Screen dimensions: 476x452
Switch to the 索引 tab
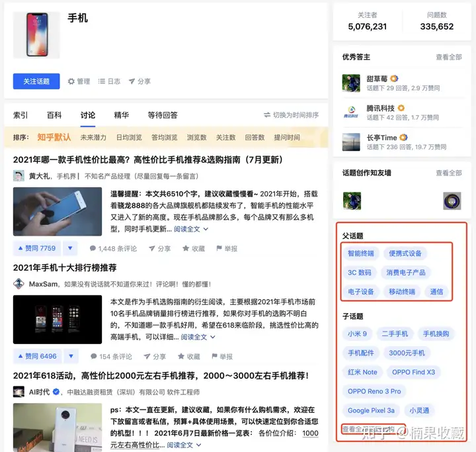tap(20, 115)
